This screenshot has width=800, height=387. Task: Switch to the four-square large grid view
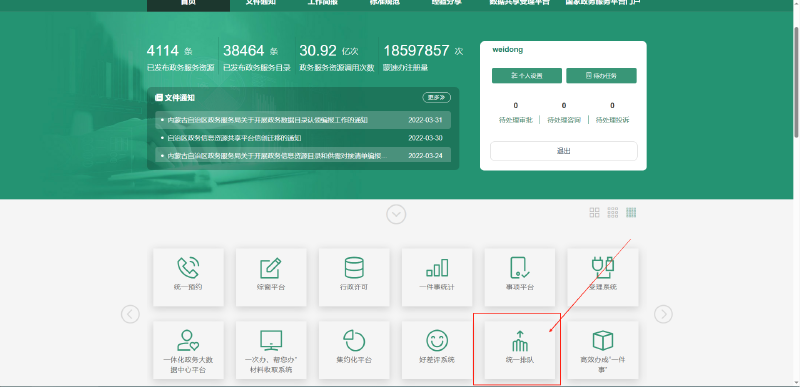594,213
